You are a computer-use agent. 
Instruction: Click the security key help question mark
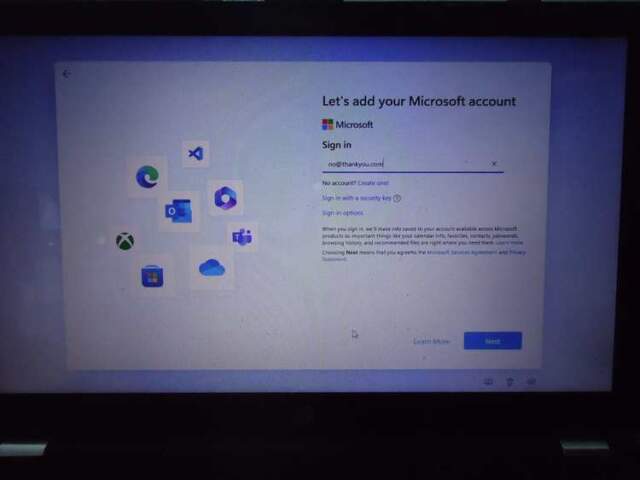click(397, 198)
